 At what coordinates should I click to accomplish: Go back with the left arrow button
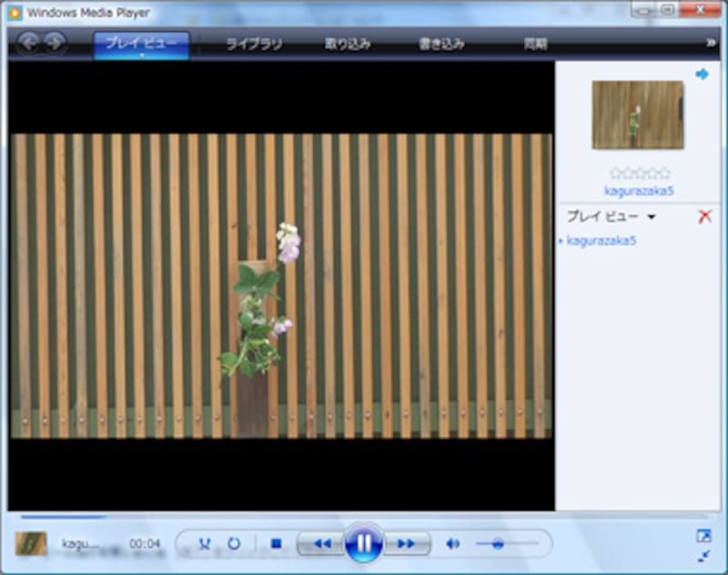pos(27,42)
